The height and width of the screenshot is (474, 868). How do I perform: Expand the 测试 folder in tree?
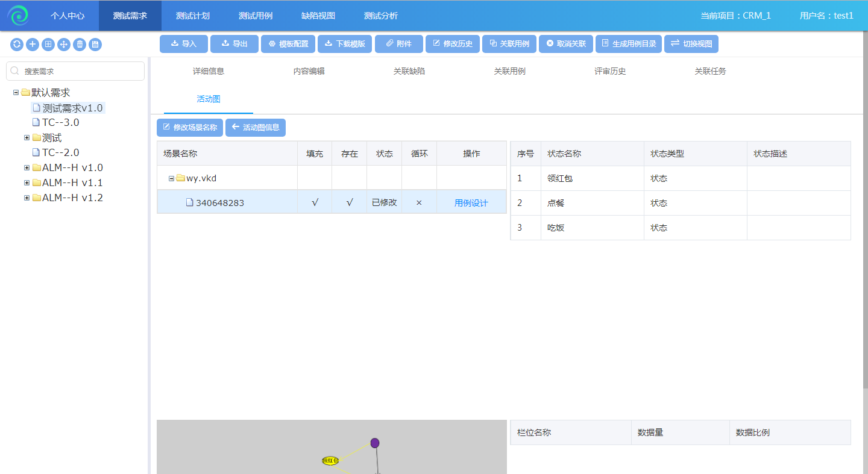tap(27, 138)
